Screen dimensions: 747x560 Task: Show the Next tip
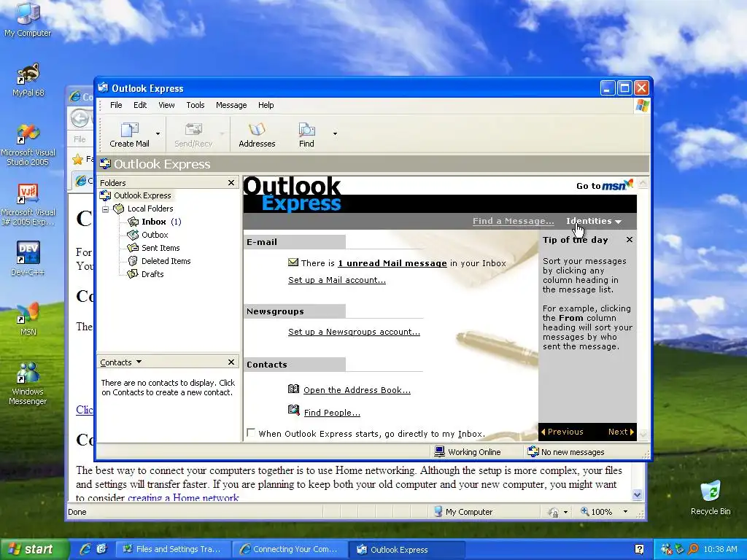[622, 432]
